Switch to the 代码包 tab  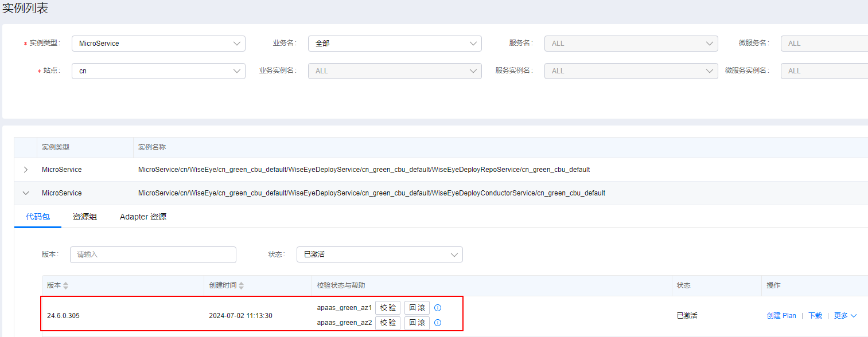(x=38, y=217)
